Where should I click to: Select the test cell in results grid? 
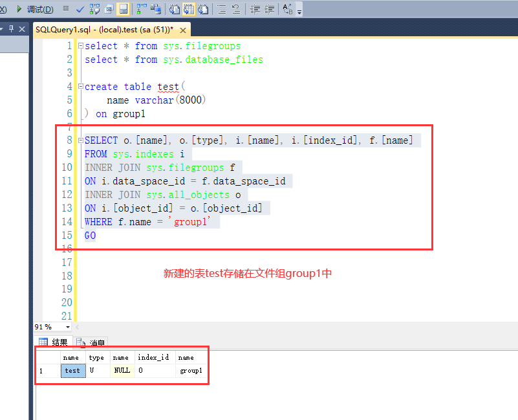[x=72, y=371]
